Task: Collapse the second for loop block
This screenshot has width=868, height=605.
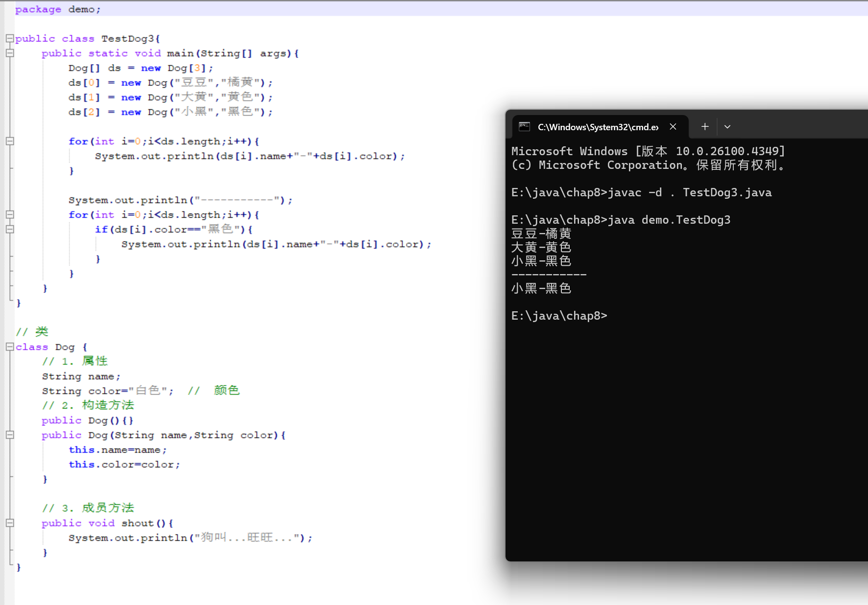Action: coord(9,214)
